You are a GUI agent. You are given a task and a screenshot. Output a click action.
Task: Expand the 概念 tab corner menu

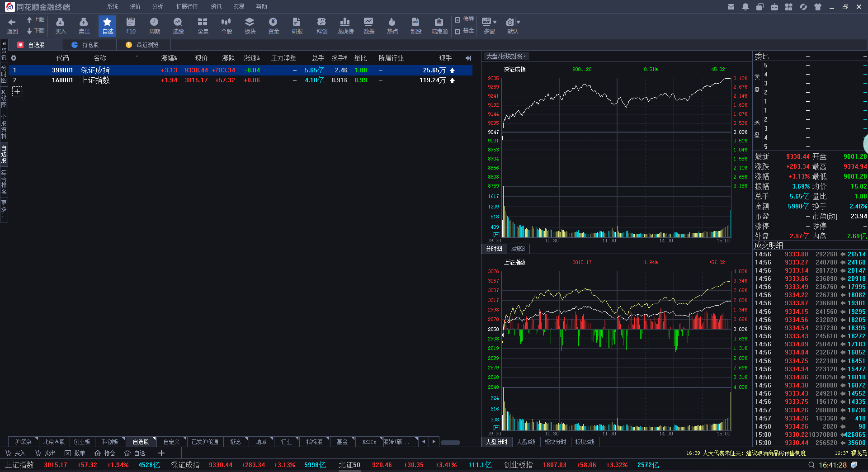247,439
